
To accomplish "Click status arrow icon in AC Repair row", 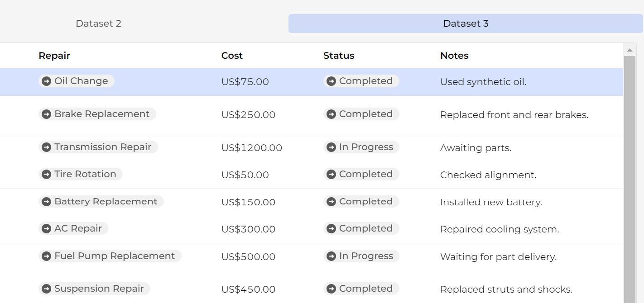I will click(331, 228).
